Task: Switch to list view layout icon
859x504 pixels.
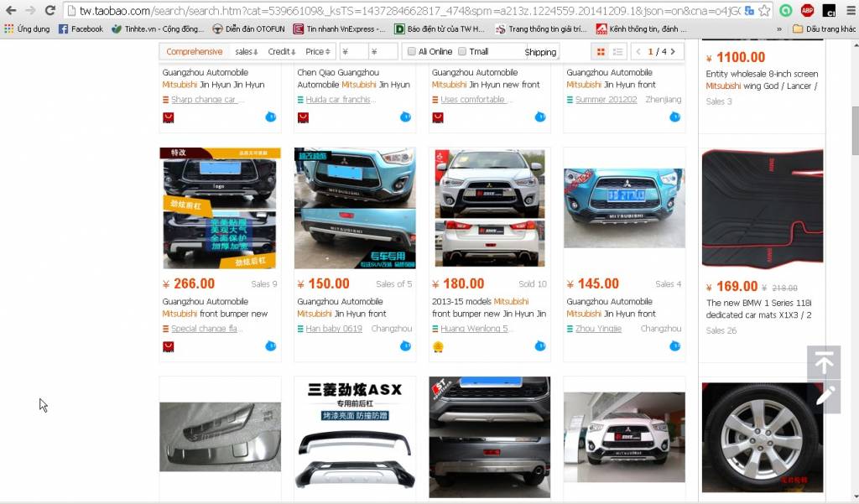Action: (617, 51)
